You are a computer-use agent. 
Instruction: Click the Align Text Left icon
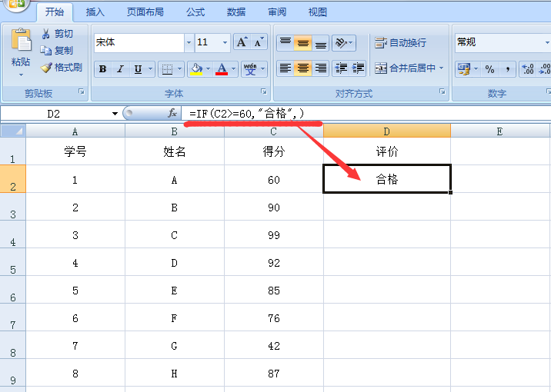click(x=285, y=68)
